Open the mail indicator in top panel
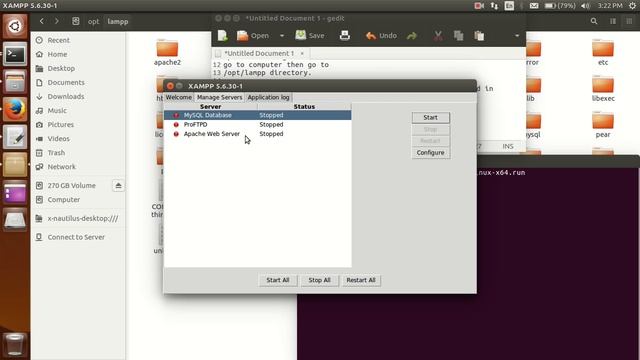Image resolution: width=640 pixels, height=360 pixels. (x=534, y=6)
